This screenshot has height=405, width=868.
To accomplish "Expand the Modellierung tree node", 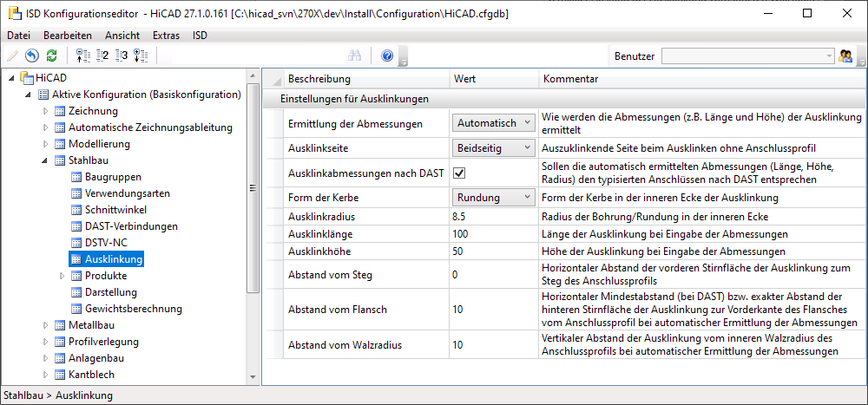I will [x=45, y=144].
